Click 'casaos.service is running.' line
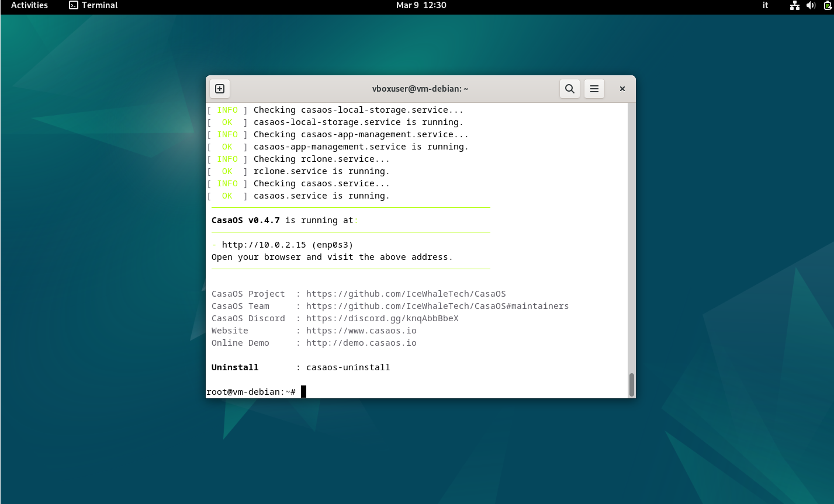This screenshot has width=834, height=504. click(x=322, y=196)
